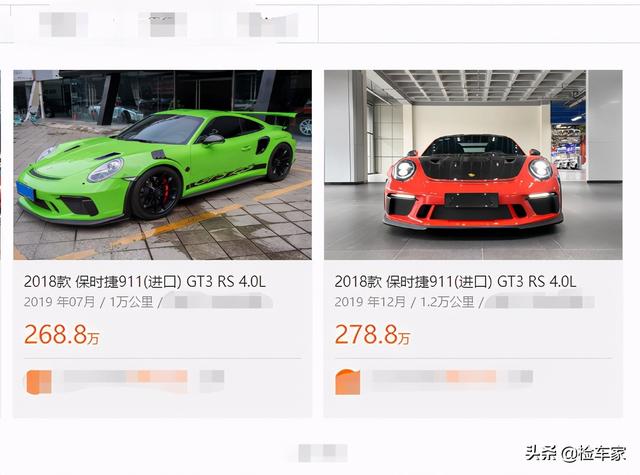Click the first blurred tab in the top bar
Image resolution: width=640 pixels, height=475 pixels.
63,24
